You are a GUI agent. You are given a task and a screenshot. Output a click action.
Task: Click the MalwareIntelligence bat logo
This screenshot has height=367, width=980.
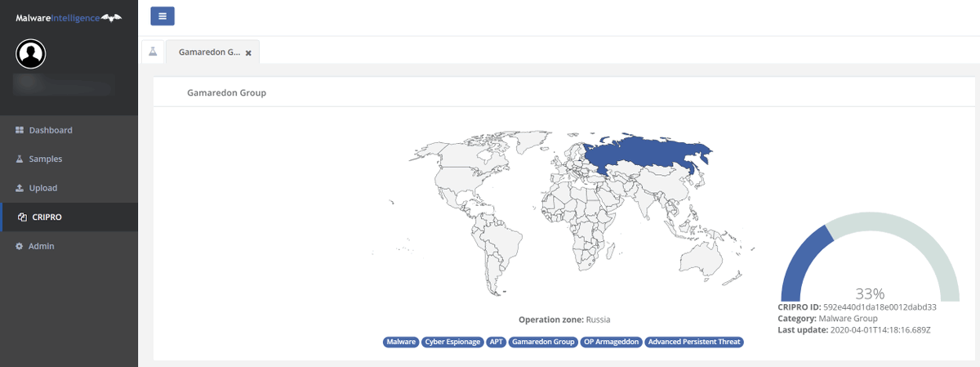tap(112, 17)
